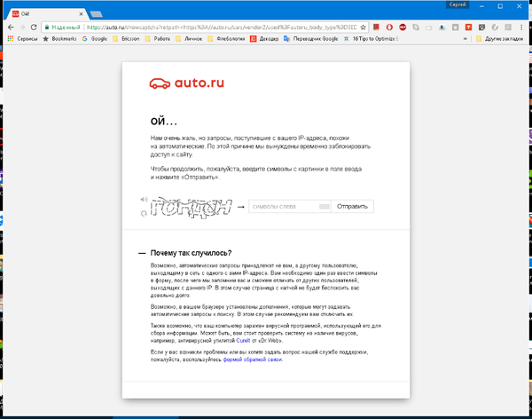Click the gray copy-pages extension icon
This screenshot has height=419, width=532.
click(416, 28)
